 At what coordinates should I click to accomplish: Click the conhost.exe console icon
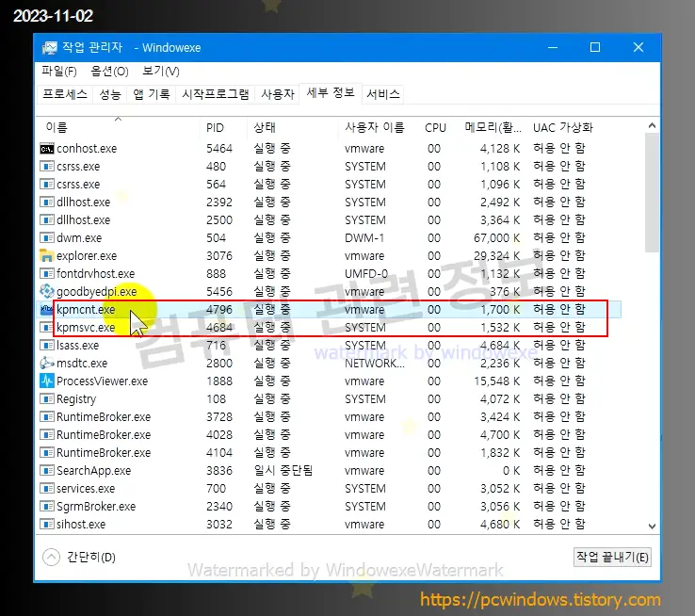point(46,149)
